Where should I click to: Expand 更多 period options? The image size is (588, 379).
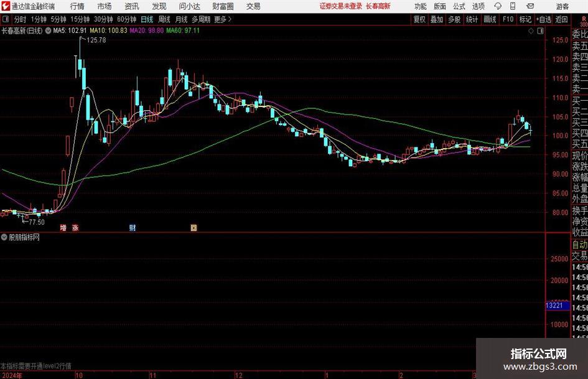(223, 19)
